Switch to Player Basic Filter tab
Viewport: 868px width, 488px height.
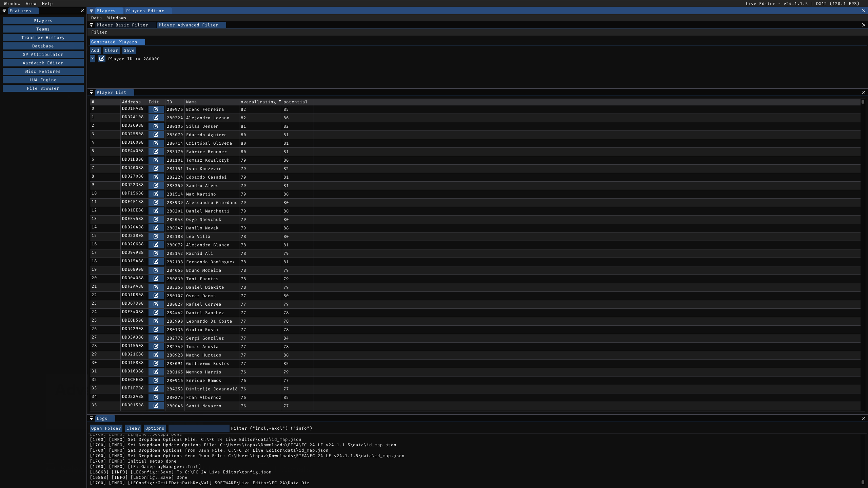122,25
